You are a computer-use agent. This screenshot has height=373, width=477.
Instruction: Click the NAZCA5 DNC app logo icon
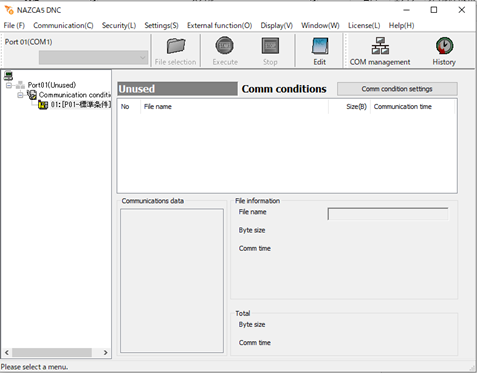point(9,10)
